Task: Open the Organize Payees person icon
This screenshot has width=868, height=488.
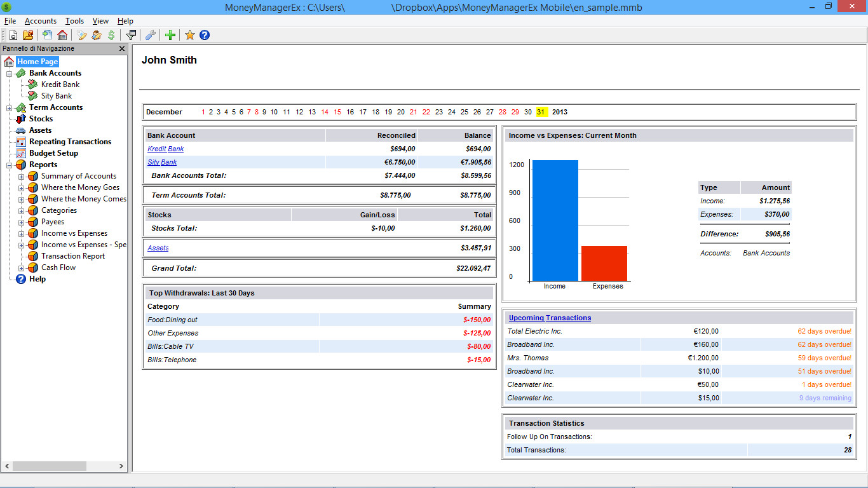Action: (97, 35)
